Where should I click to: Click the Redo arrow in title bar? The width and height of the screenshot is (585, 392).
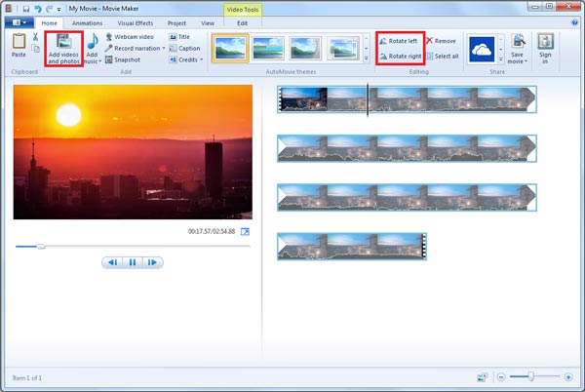click(49, 9)
